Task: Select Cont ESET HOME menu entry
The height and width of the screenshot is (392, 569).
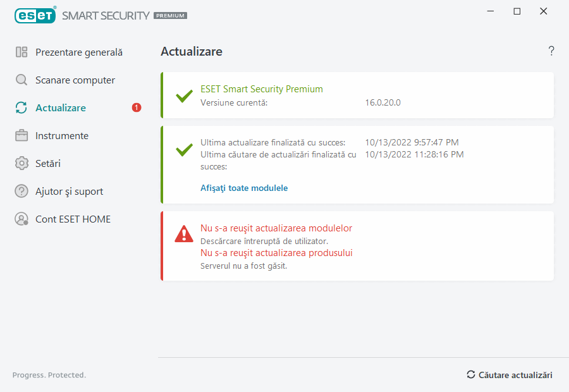Action: 73,219
